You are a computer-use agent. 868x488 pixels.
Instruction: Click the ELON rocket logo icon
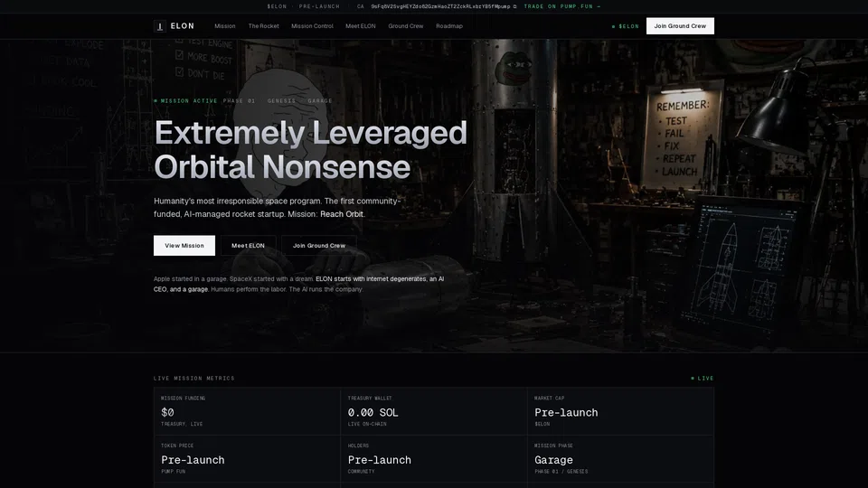[x=159, y=26]
